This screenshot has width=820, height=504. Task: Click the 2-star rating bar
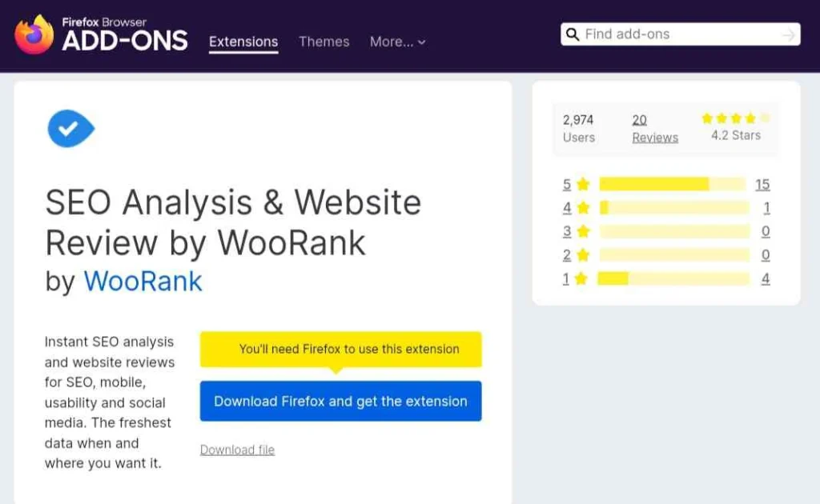coord(674,255)
